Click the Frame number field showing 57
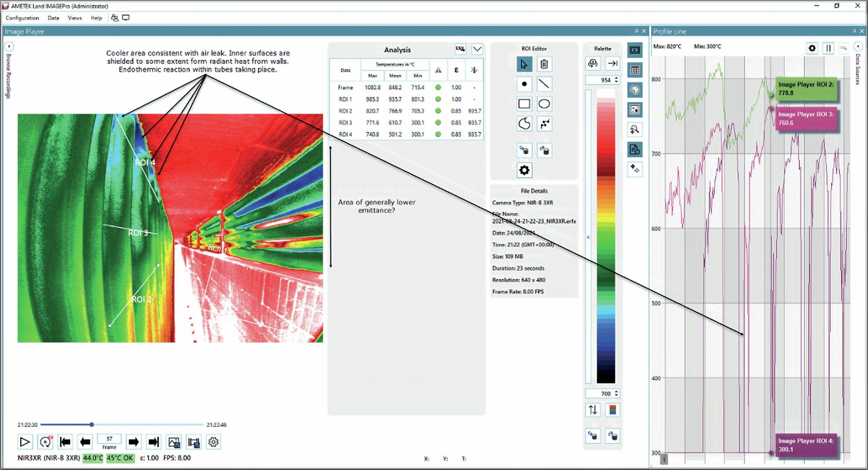 (109, 439)
